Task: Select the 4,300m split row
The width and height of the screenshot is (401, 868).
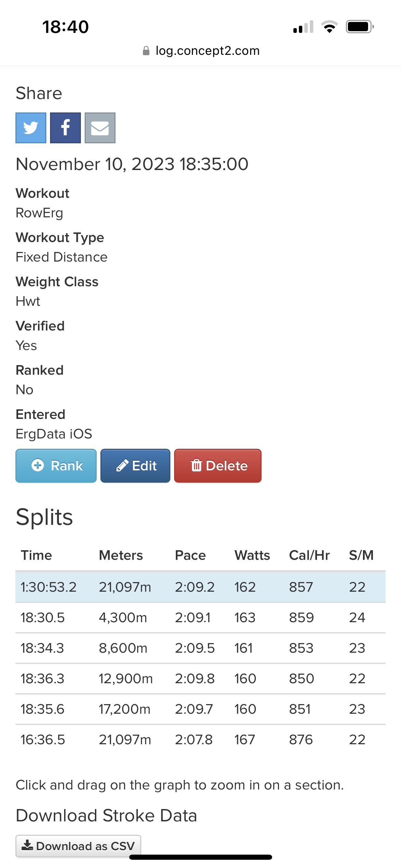Action: pos(200,617)
